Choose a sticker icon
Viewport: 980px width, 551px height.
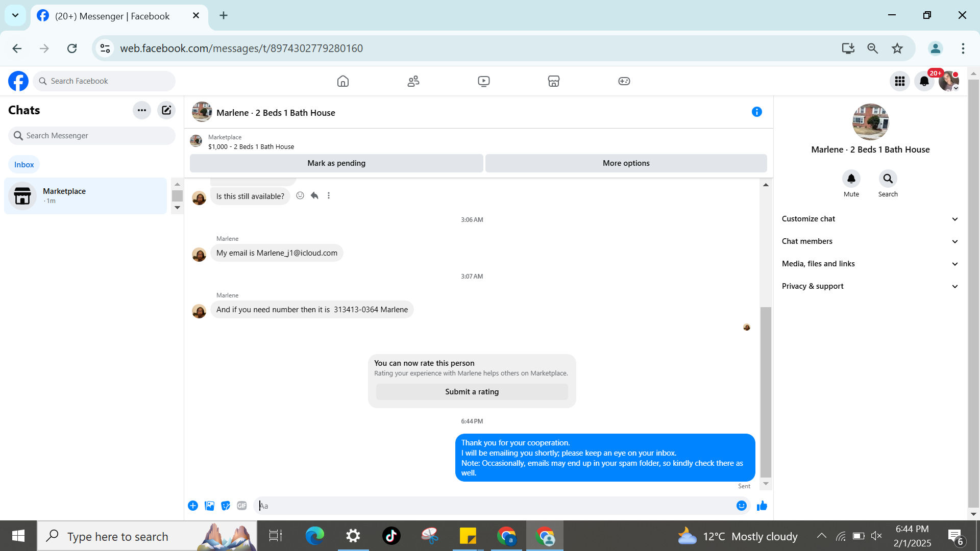226,506
